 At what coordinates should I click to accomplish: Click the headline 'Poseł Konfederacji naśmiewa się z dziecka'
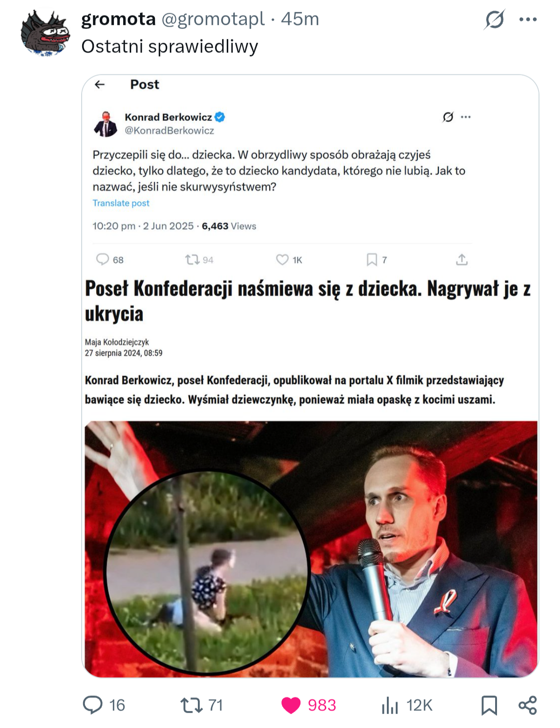click(308, 301)
